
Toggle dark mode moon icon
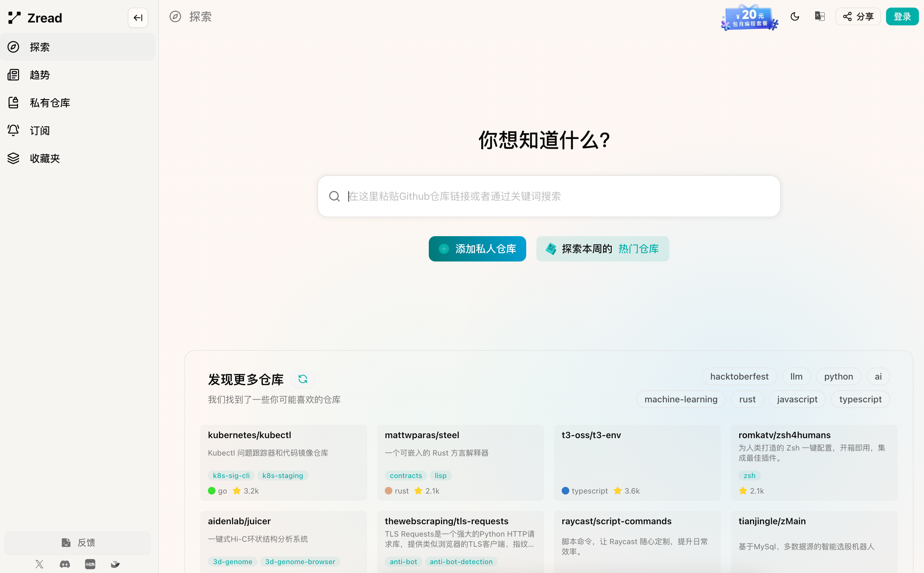(x=795, y=16)
